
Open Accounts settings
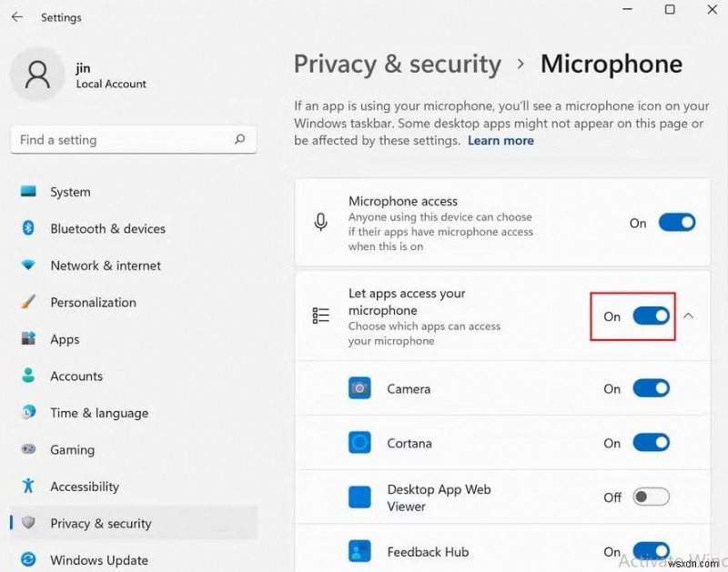coord(76,376)
